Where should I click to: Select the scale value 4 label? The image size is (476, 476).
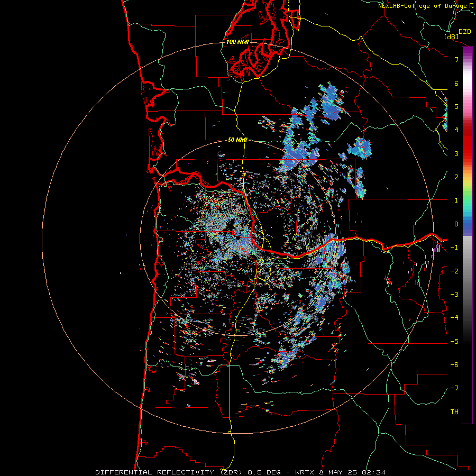[x=456, y=130]
